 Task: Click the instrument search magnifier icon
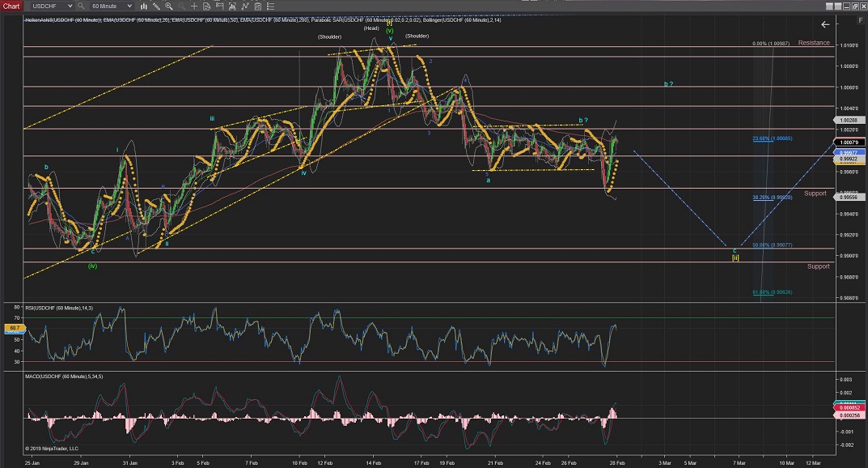coord(81,6)
